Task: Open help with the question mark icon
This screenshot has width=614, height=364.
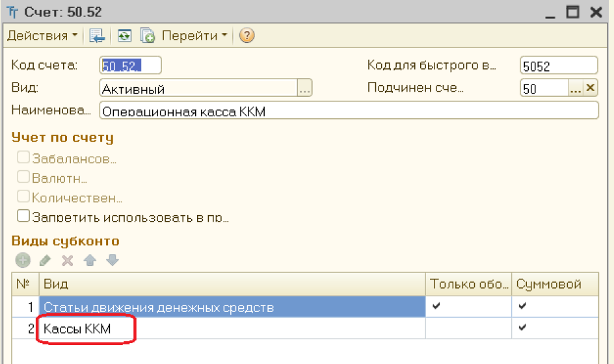Action: [247, 36]
